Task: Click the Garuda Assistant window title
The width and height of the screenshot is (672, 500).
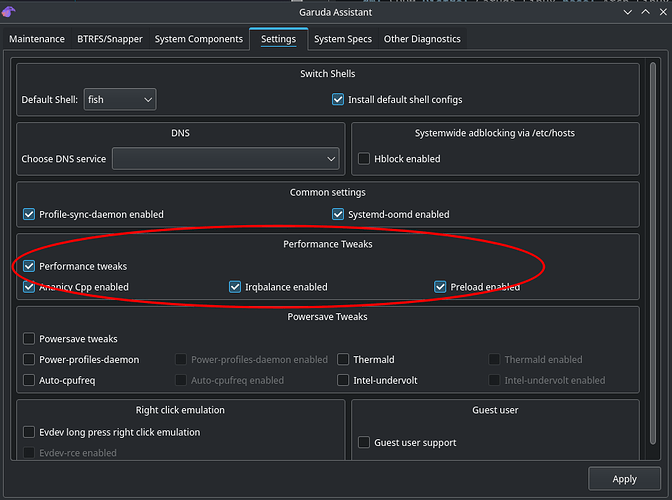Action: 336,12
